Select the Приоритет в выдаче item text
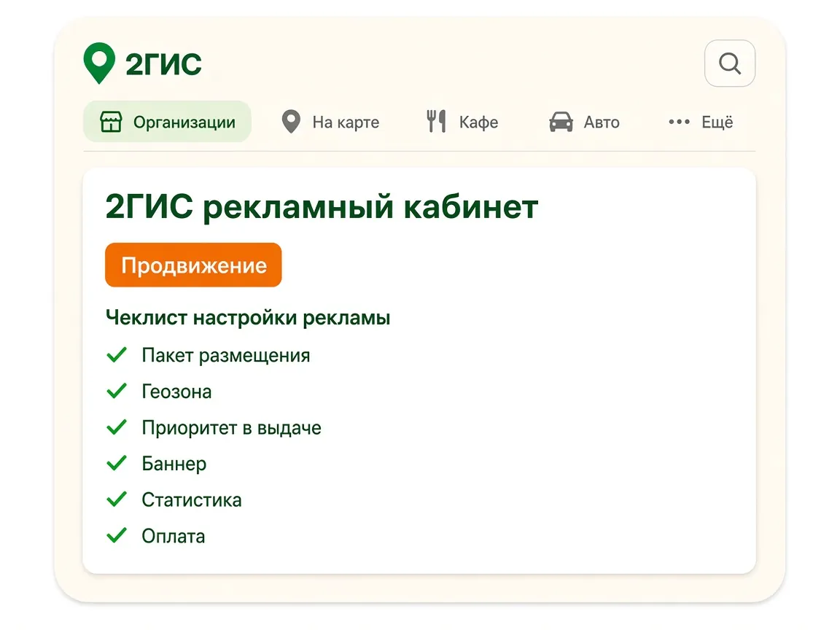This screenshot has width=840, height=630. [x=231, y=428]
